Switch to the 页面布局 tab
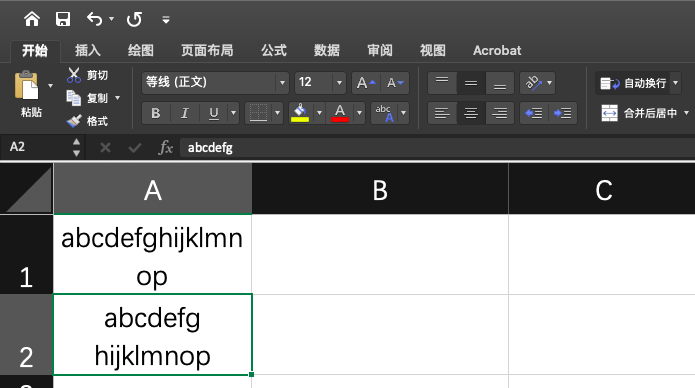Viewport: 695px width, 388px height. tap(207, 51)
